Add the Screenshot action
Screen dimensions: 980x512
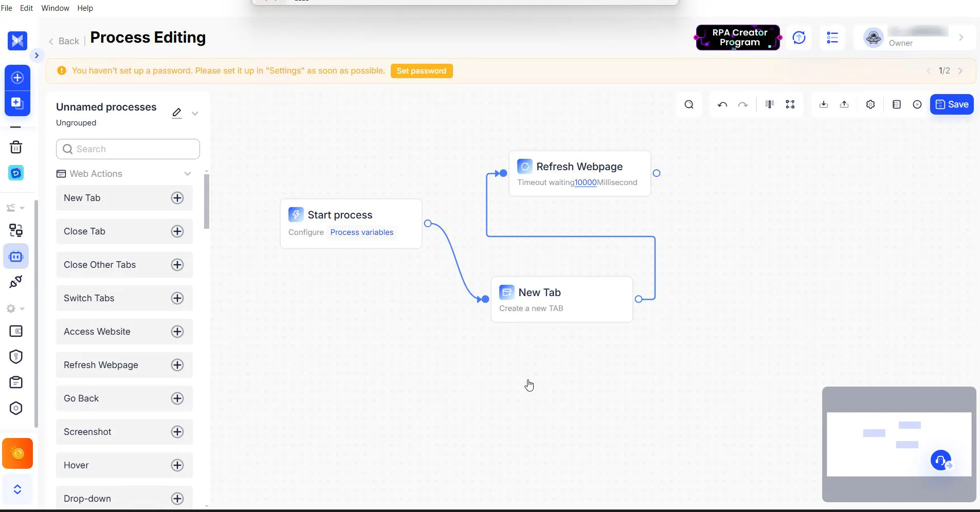pos(177,432)
